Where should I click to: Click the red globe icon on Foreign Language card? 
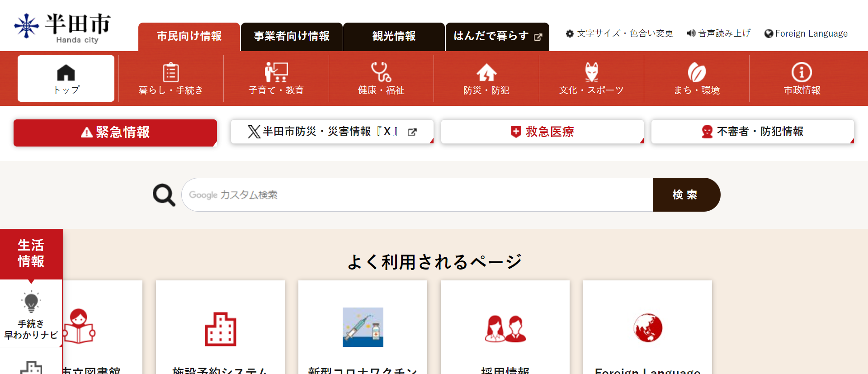tap(648, 328)
